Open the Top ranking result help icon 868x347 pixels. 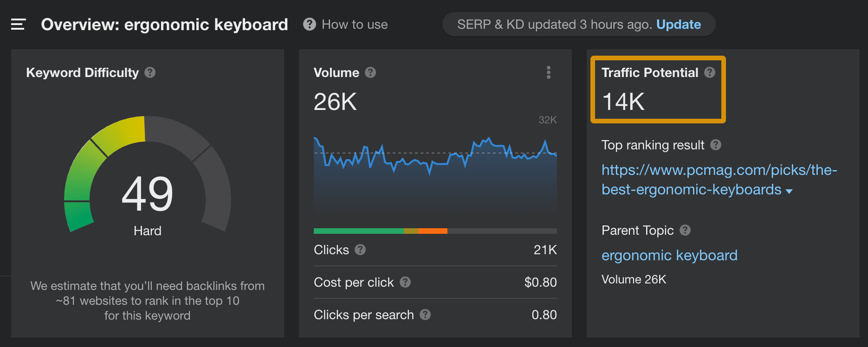(715, 145)
